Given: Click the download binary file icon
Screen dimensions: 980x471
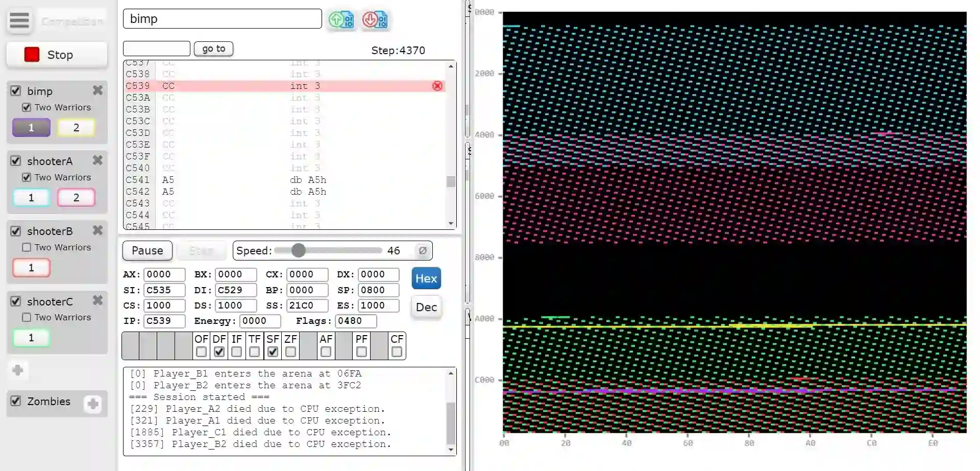Looking at the screenshot, I should click(x=375, y=20).
